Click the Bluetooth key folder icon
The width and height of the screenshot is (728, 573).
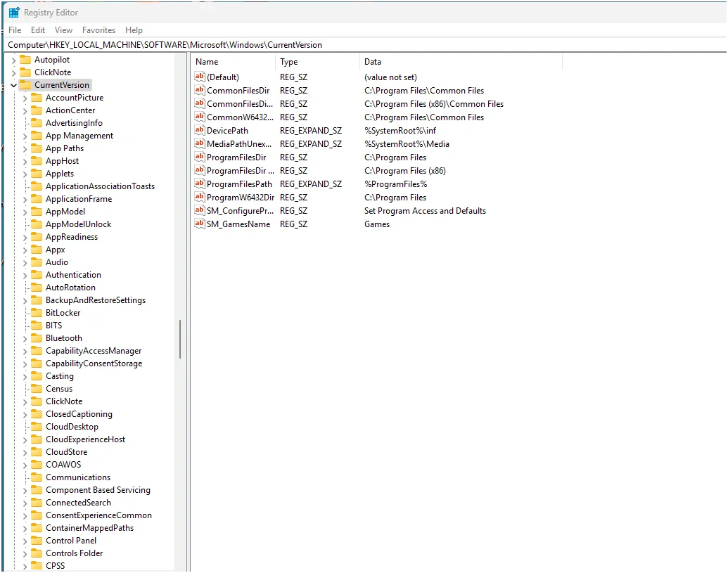click(x=37, y=338)
